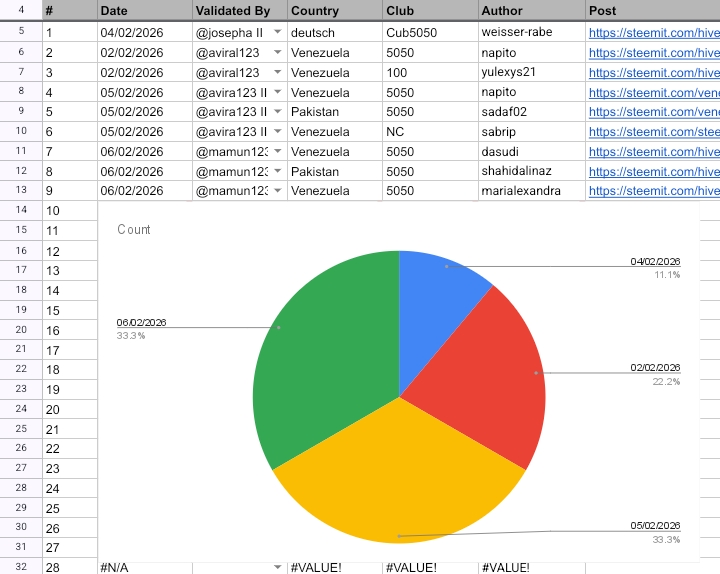This screenshot has width=720, height=574.
Task: Select the weisser-rabe author cell
Action: tap(532, 32)
